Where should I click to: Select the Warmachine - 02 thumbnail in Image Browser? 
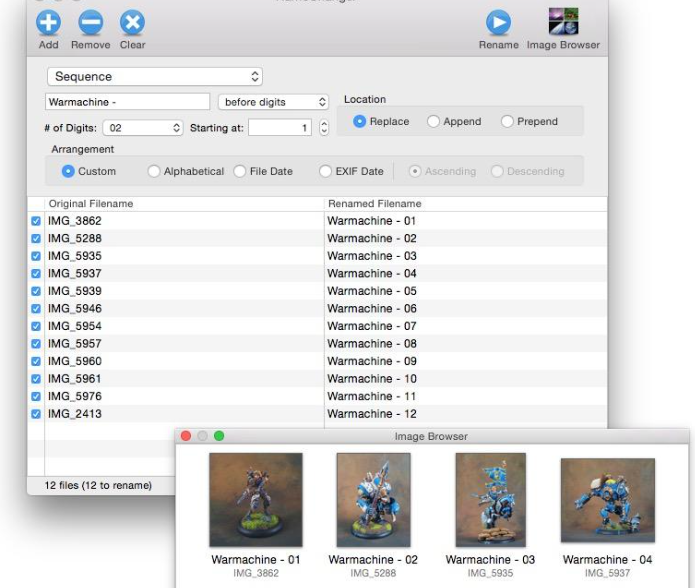[373, 500]
